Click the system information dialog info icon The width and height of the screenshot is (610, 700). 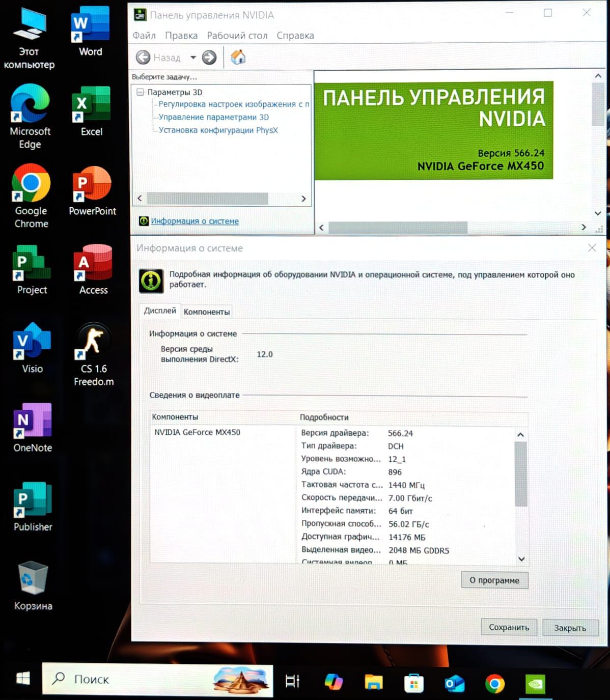coord(151,281)
